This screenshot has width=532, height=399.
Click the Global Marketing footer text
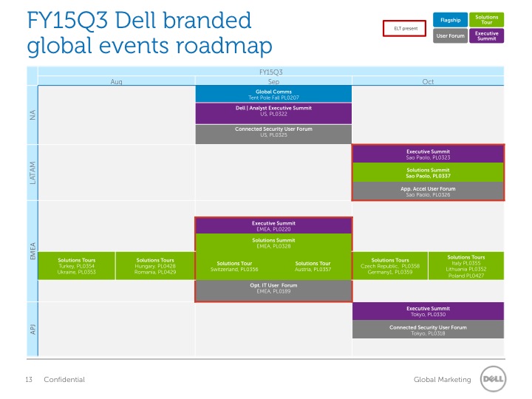[x=442, y=379]
